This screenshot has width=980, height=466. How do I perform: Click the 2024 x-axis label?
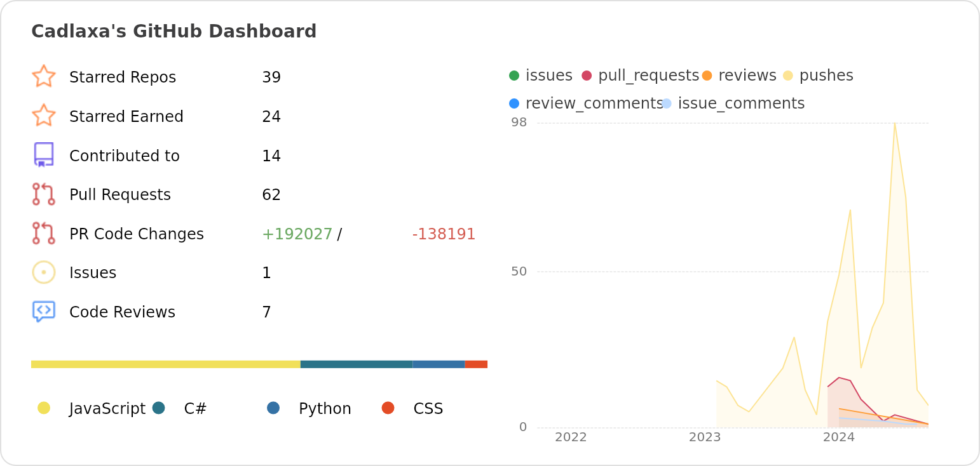[839, 437]
